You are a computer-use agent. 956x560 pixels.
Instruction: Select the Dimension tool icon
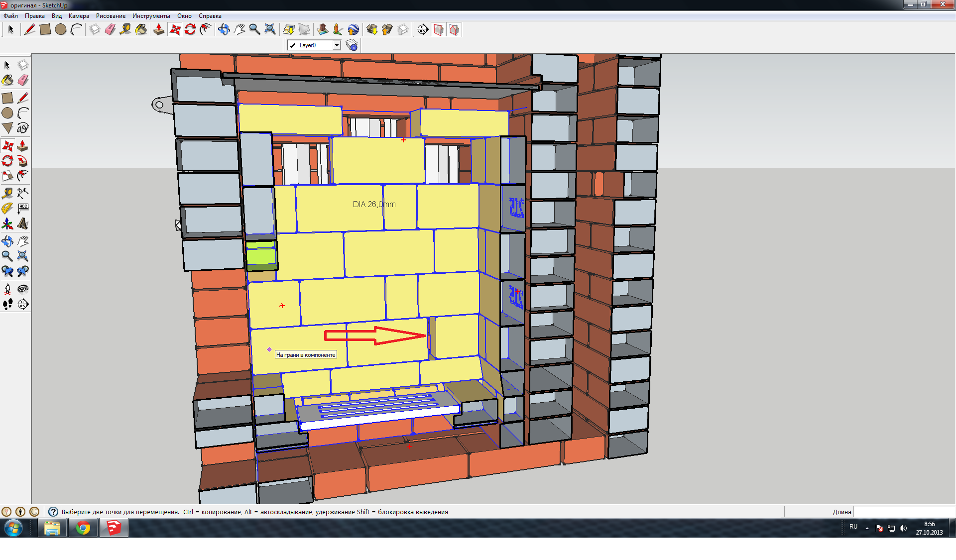[x=23, y=193]
